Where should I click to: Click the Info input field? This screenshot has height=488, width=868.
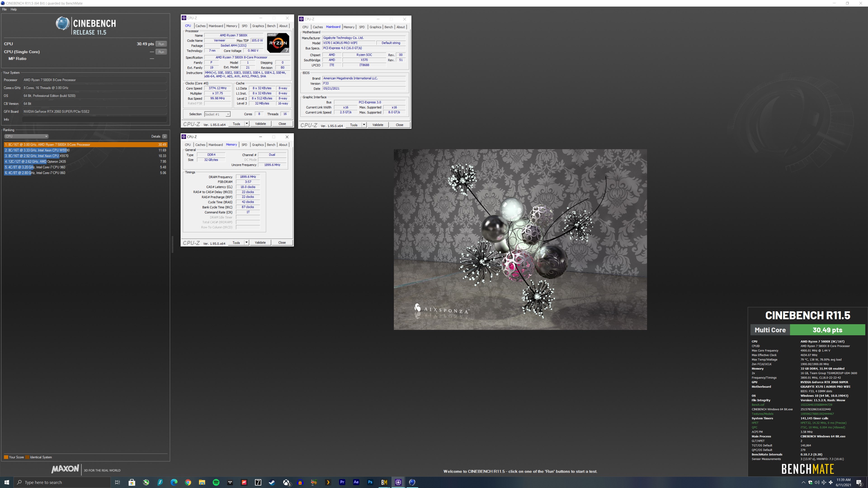(94, 120)
